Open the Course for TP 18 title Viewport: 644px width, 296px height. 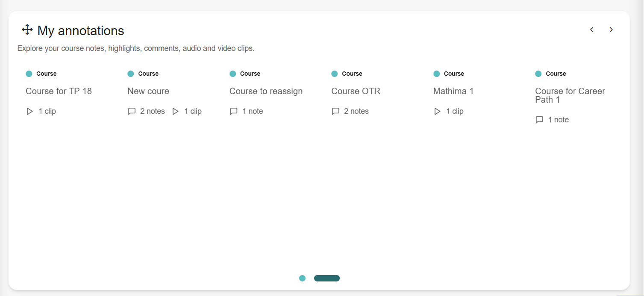[x=59, y=91]
